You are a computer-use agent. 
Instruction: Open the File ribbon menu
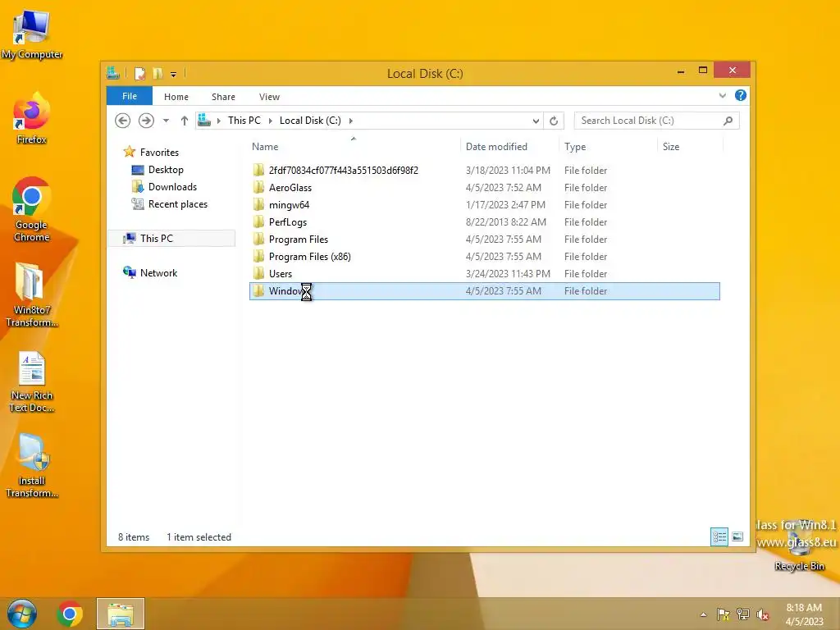point(130,96)
